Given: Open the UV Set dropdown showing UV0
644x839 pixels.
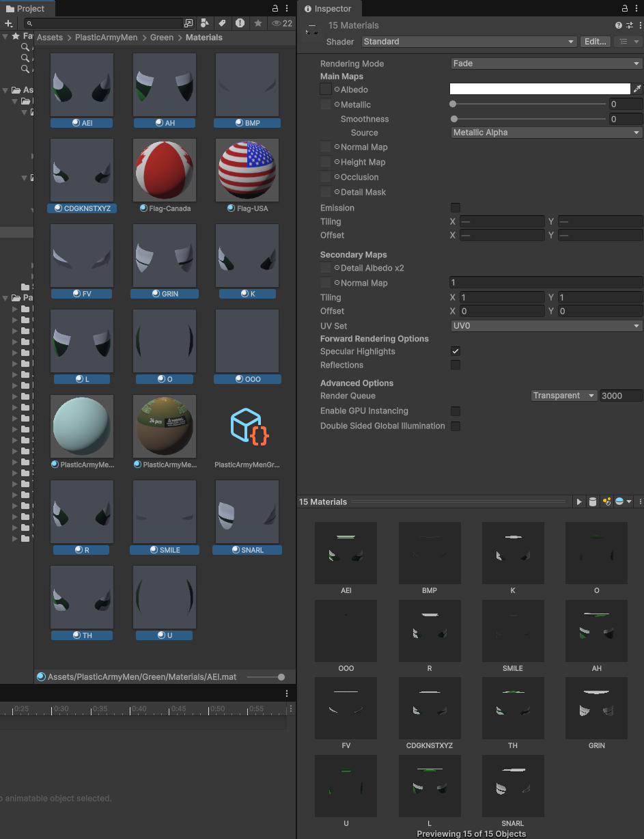Looking at the screenshot, I should (546, 326).
